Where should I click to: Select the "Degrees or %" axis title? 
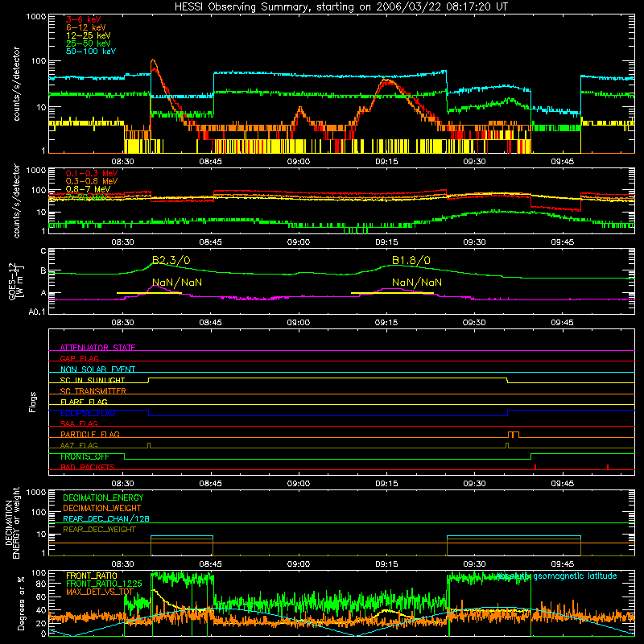point(21,603)
